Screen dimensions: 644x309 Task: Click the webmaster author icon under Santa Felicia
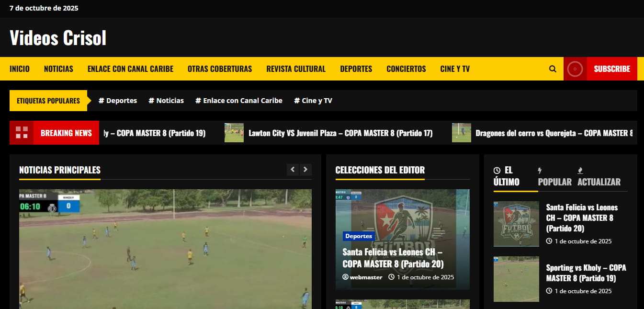(x=346, y=277)
